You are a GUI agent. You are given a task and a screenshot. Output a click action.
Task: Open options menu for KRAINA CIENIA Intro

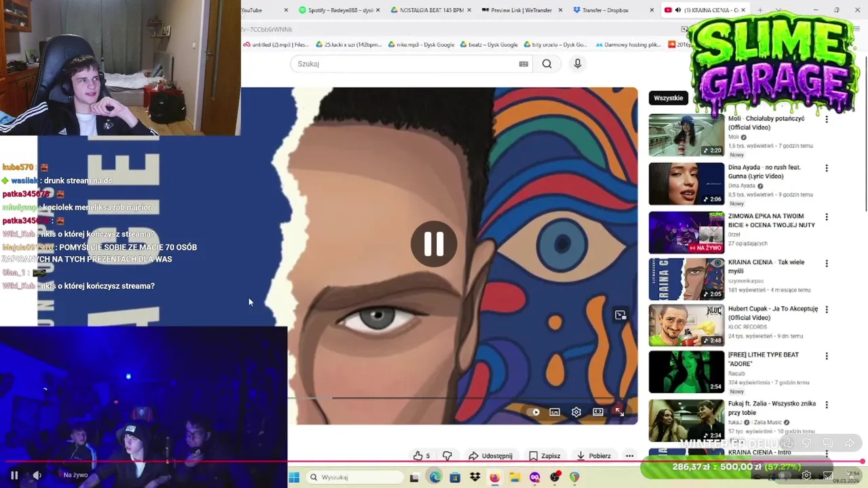click(826, 453)
